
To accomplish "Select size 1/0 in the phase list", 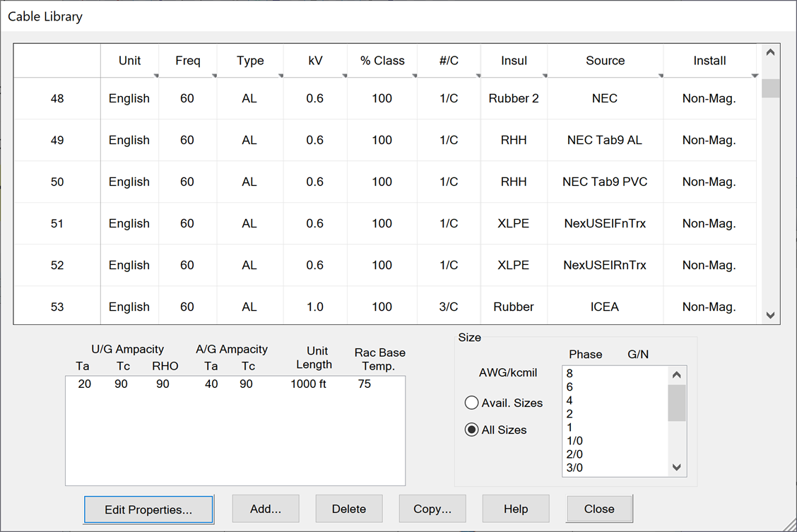I will tap(574, 441).
